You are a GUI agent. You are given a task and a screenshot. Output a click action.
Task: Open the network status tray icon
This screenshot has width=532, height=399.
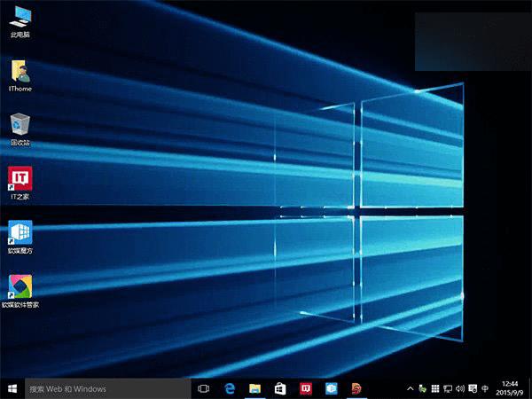[448, 389]
